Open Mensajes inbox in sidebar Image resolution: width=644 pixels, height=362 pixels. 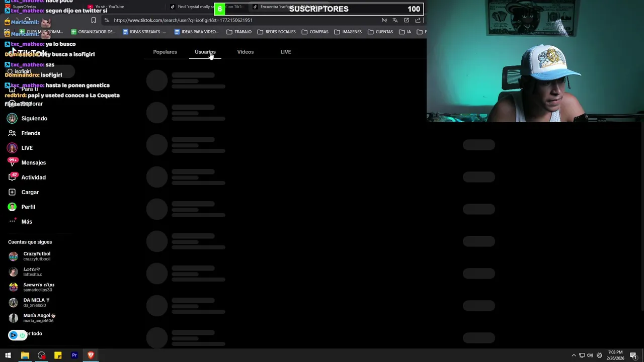(x=27, y=162)
